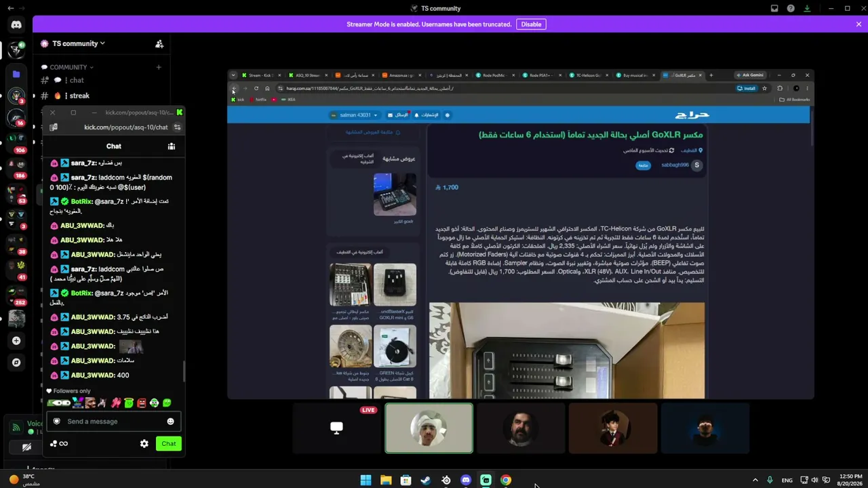
Task: Bookmark the page with the star icon
Action: pyautogui.click(x=764, y=88)
